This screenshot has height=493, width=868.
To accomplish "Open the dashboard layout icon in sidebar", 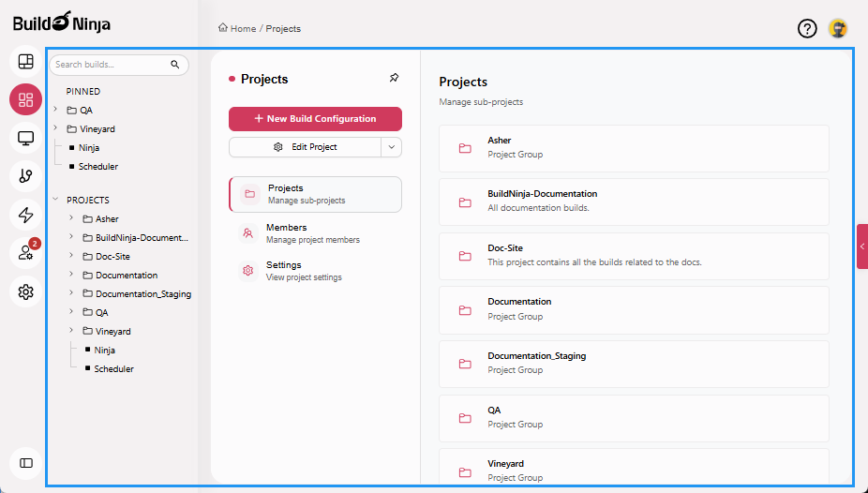I will 26,62.
